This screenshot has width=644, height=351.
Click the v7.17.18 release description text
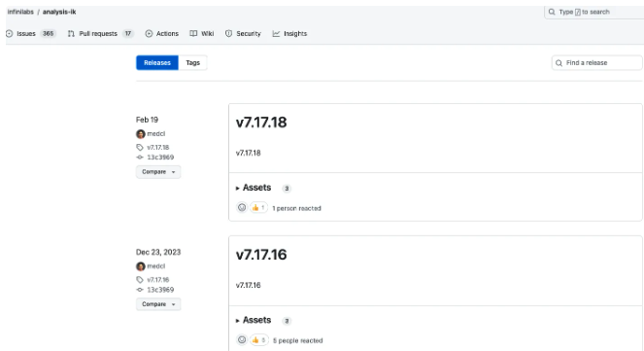pos(248,153)
